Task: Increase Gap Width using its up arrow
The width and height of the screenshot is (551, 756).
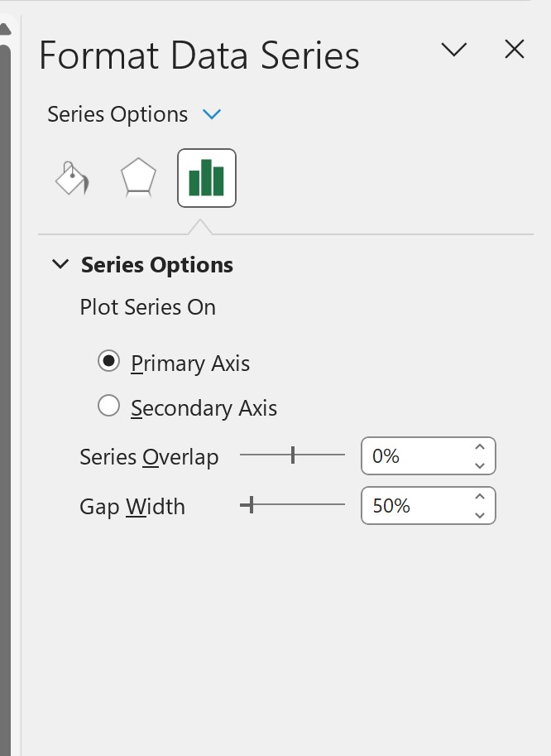Action: [x=479, y=496]
